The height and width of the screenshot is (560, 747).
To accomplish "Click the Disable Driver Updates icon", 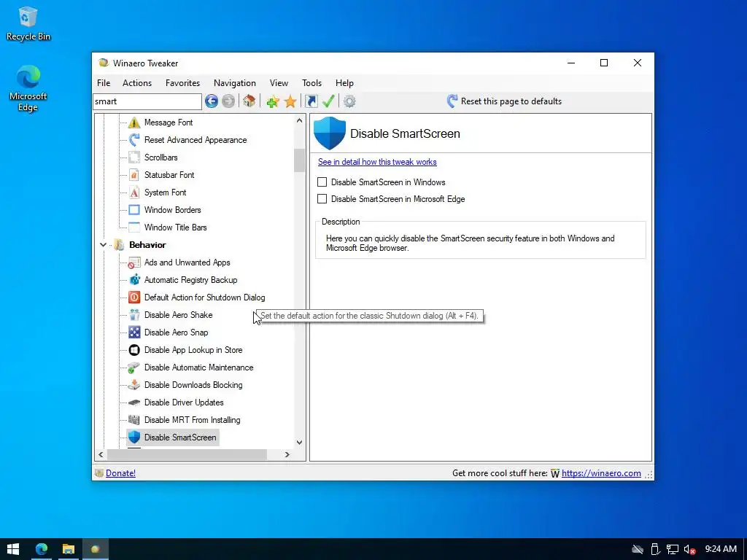I will 134,402.
